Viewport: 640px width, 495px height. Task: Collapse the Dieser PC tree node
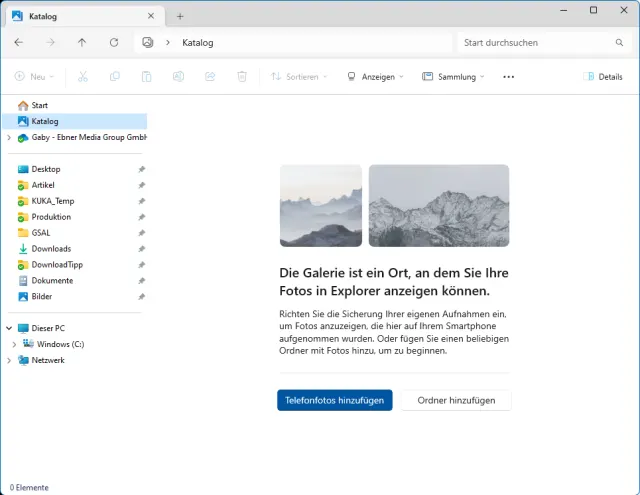9,328
